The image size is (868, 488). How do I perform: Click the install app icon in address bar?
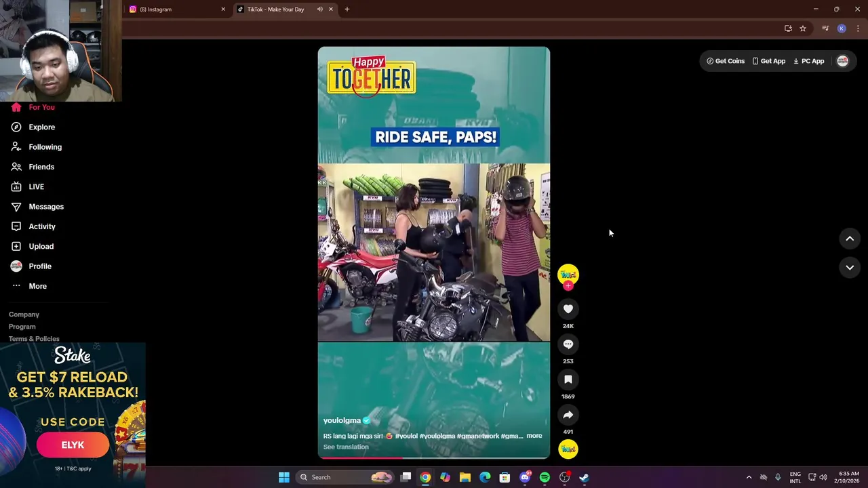click(788, 28)
